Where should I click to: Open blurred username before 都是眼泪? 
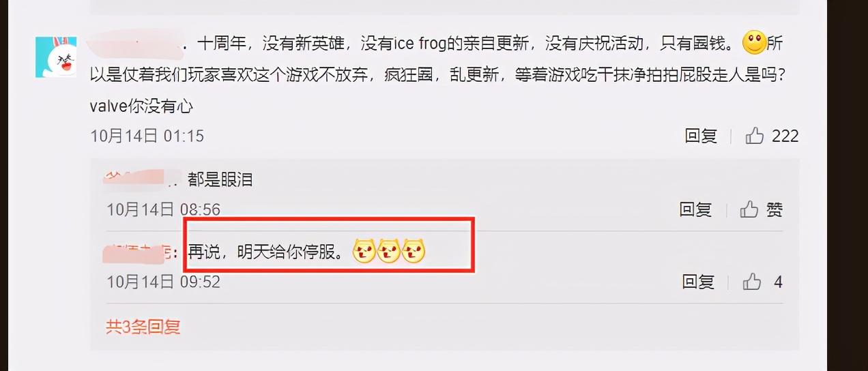coord(139,179)
